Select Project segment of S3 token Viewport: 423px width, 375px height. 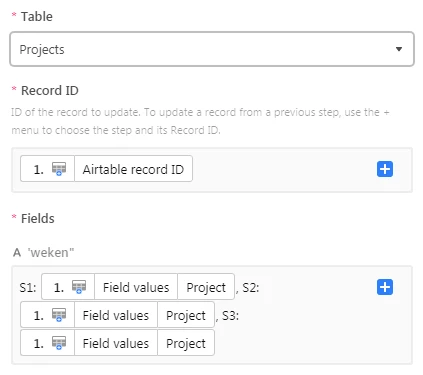coord(186,343)
